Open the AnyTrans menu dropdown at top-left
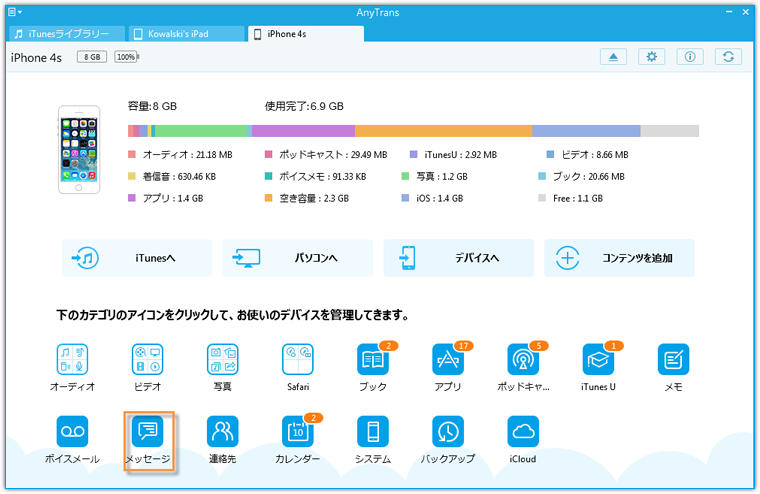Screen dimensions: 760x494 click(15, 12)
